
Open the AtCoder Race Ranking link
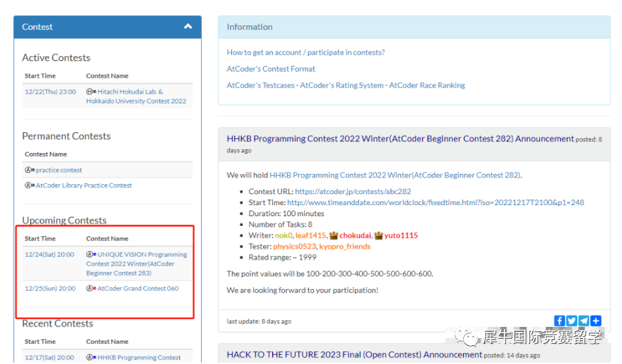[x=427, y=85]
